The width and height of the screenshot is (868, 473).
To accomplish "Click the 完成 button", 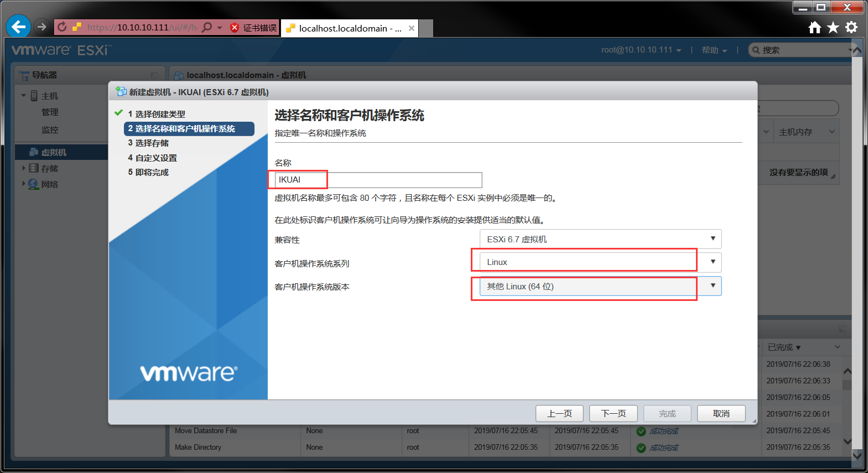I will [667, 414].
